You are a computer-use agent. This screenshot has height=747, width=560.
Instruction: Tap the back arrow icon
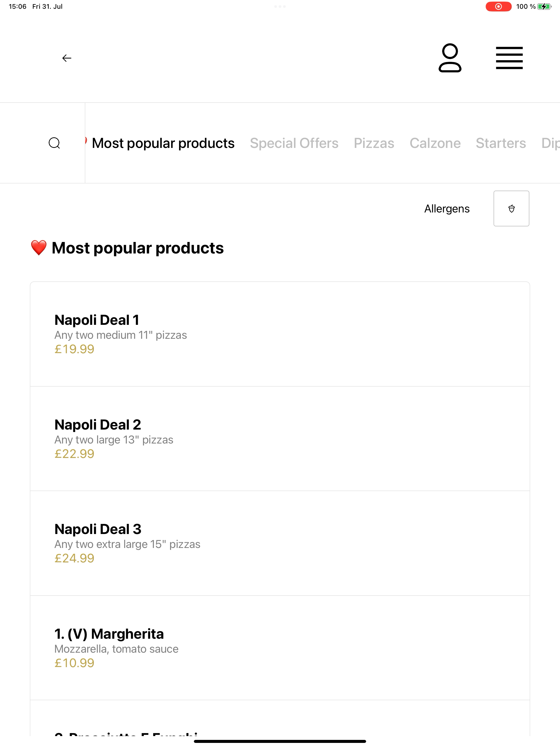[67, 58]
